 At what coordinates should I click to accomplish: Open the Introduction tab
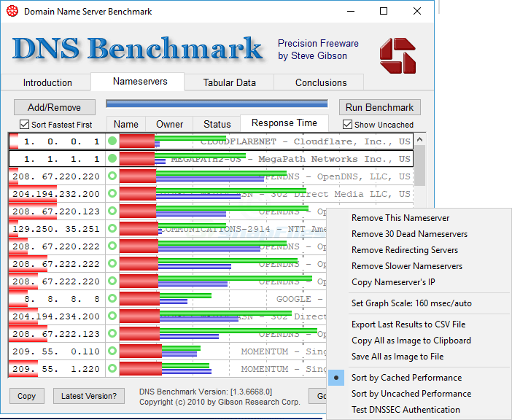pos(47,82)
